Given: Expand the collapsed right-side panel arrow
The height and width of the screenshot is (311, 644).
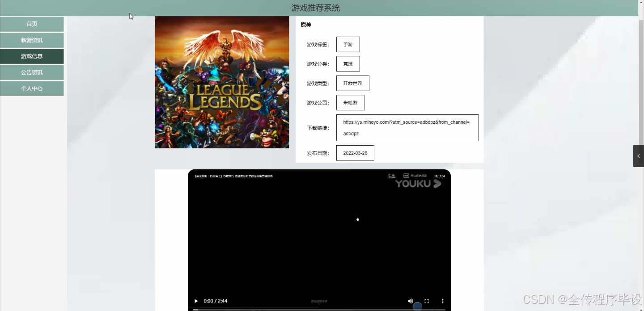Looking at the screenshot, I should pos(639,156).
